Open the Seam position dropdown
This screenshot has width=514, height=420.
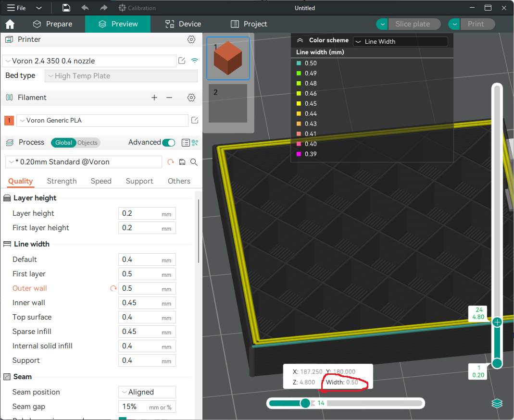click(147, 392)
